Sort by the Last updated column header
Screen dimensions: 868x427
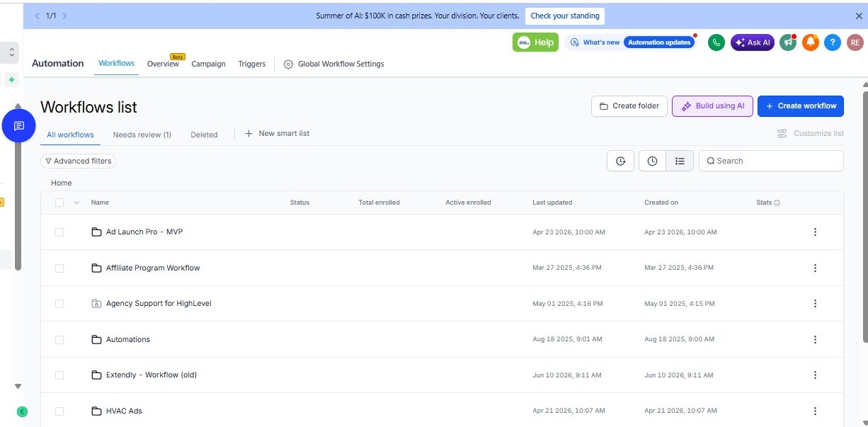point(552,203)
